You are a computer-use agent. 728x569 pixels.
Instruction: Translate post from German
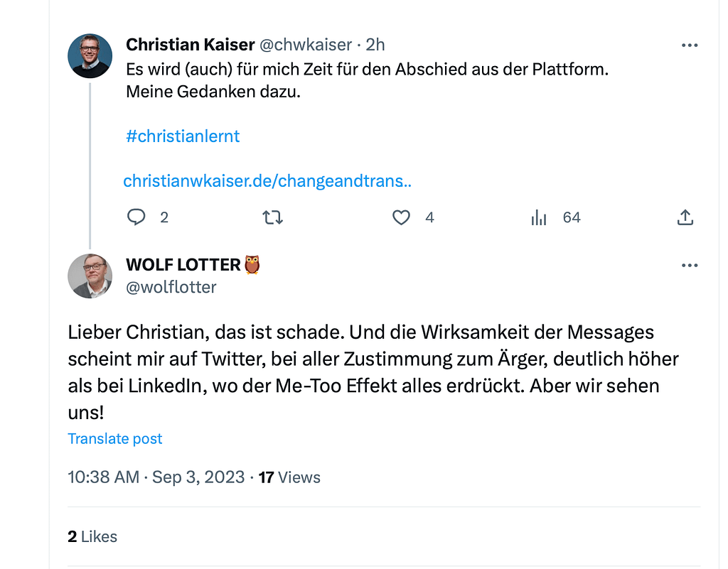[x=115, y=439]
